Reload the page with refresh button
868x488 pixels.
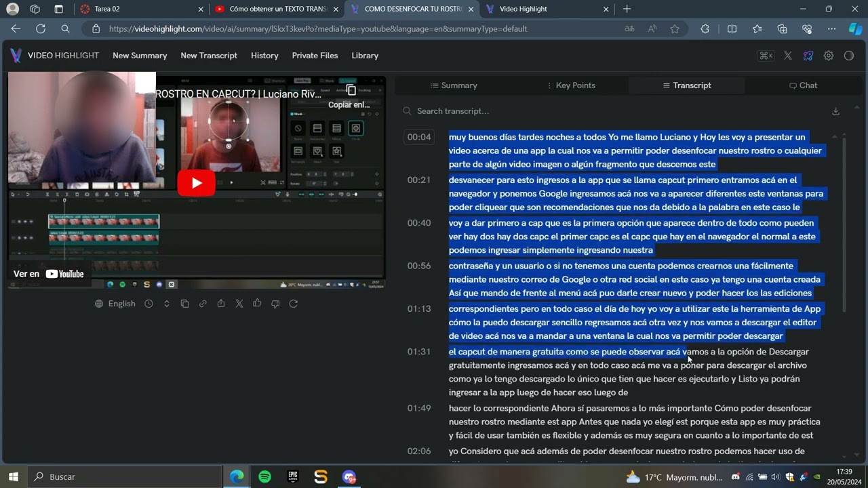[41, 29]
